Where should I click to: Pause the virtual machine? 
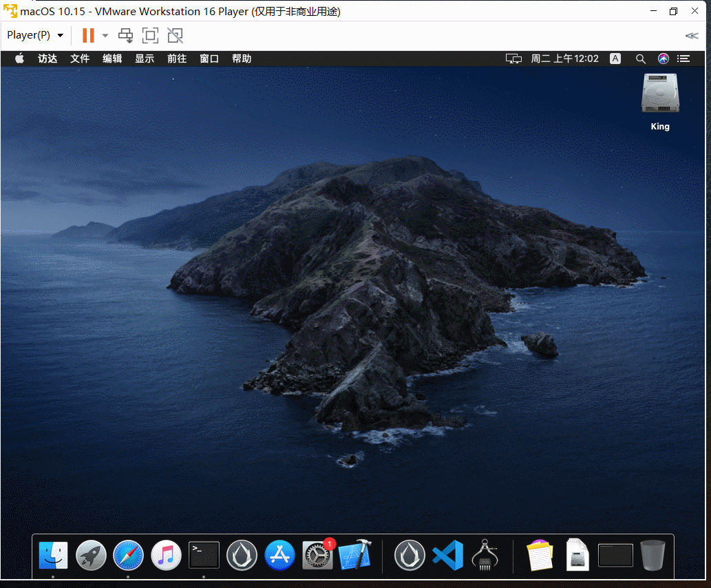[x=88, y=35]
